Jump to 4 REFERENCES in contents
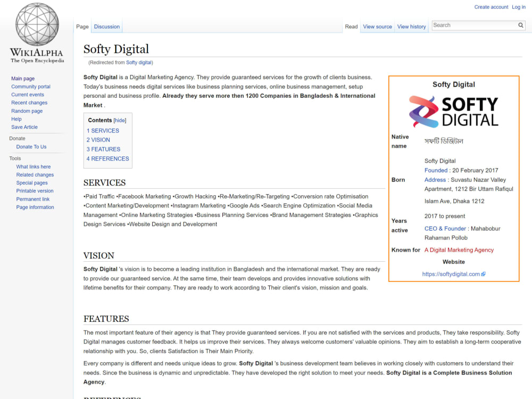 [107, 159]
